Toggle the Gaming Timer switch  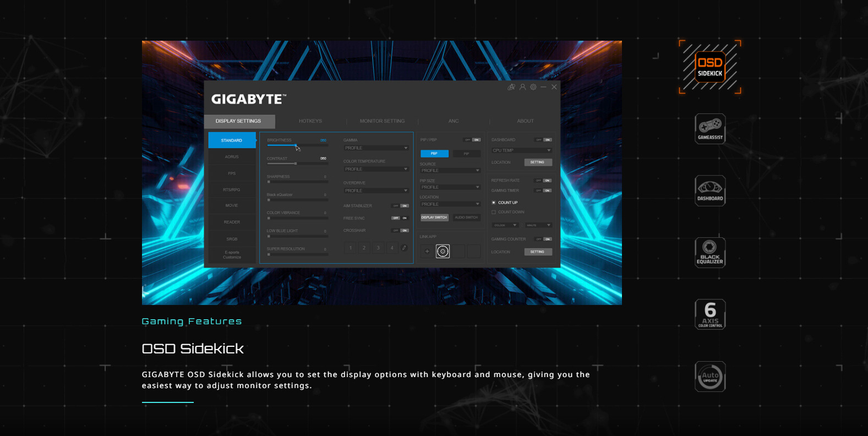point(543,190)
